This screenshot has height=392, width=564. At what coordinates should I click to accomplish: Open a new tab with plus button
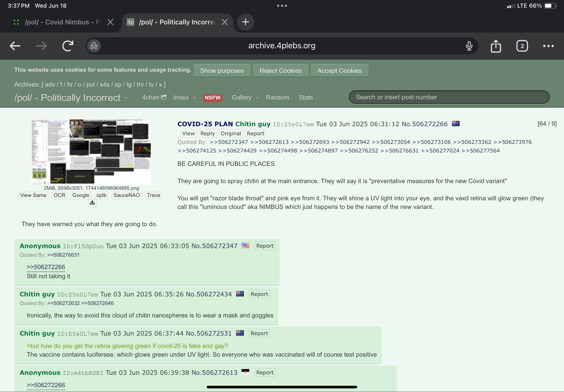coord(245,22)
